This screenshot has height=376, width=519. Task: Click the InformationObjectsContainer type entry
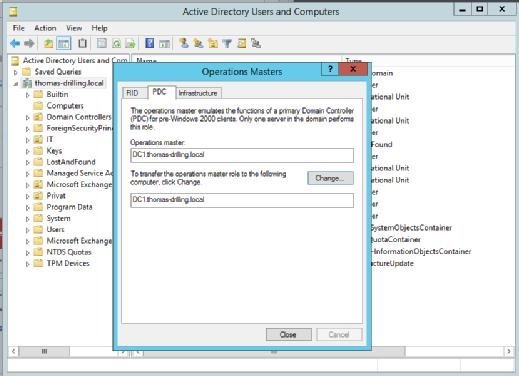pos(421,252)
